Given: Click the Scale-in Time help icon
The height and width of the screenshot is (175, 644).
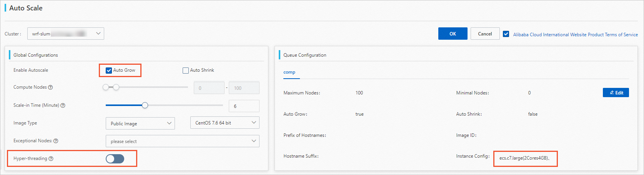Looking at the screenshot, I should [63, 106].
